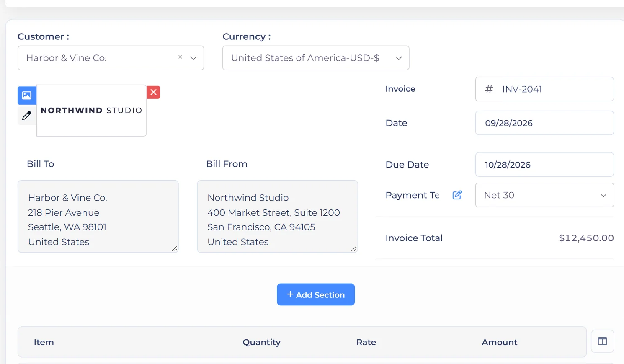Open the Currency dropdown

(316, 58)
